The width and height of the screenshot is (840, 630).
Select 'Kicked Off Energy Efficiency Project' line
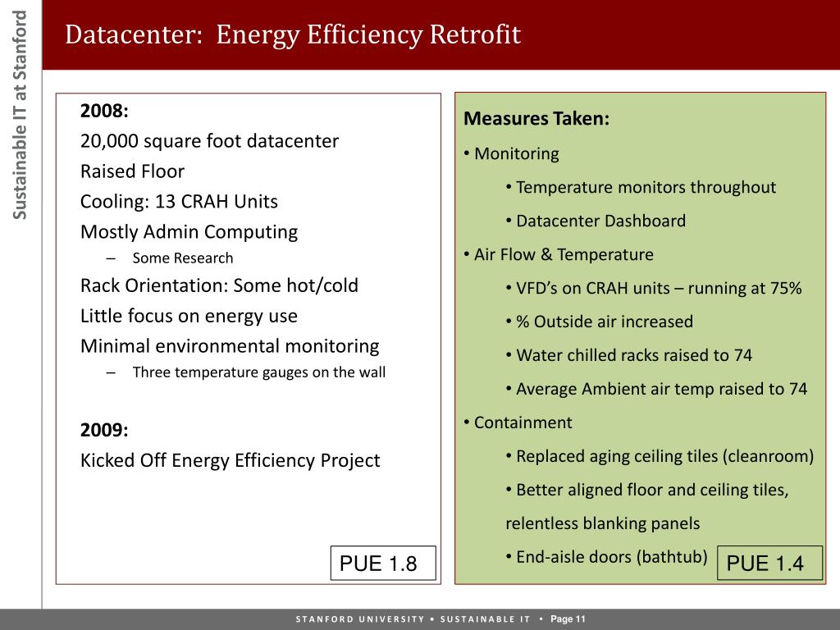(231, 461)
